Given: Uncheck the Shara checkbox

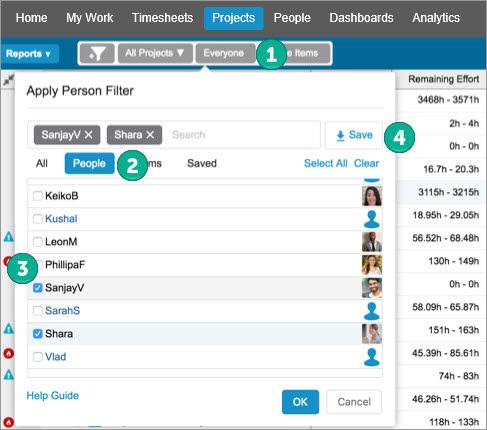Looking at the screenshot, I should click(38, 333).
